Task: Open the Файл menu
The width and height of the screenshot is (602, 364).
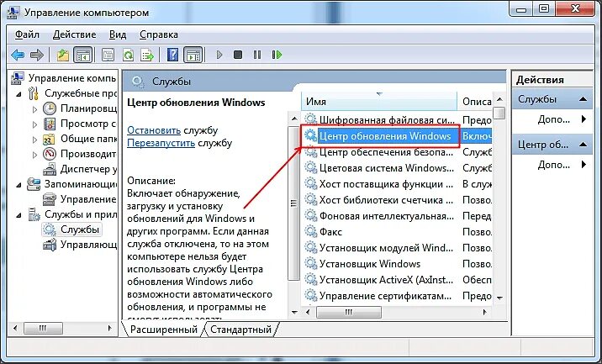Action: [27, 34]
